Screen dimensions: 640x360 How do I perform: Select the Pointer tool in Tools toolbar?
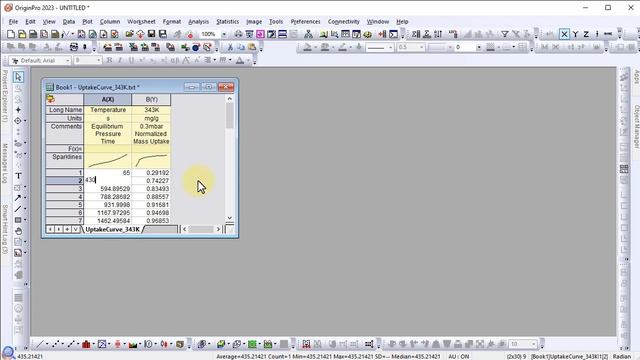(x=18, y=77)
